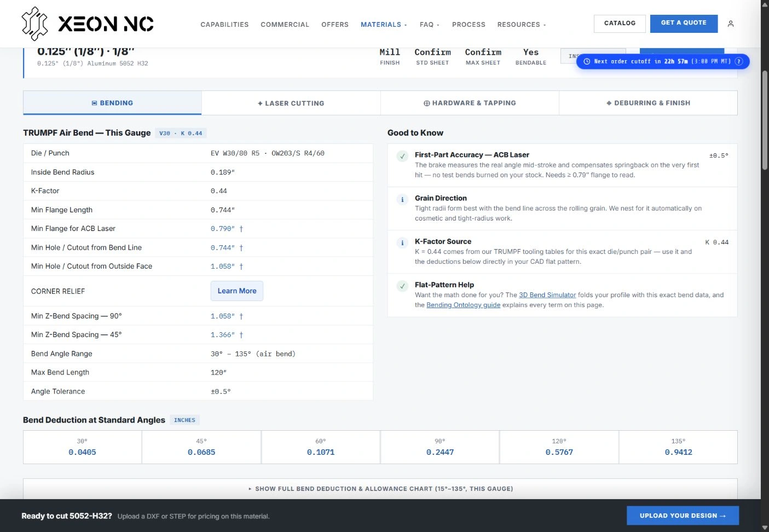The height and width of the screenshot is (532, 769).
Task: Click the Max Bend Length value 120″
Action: coord(218,373)
